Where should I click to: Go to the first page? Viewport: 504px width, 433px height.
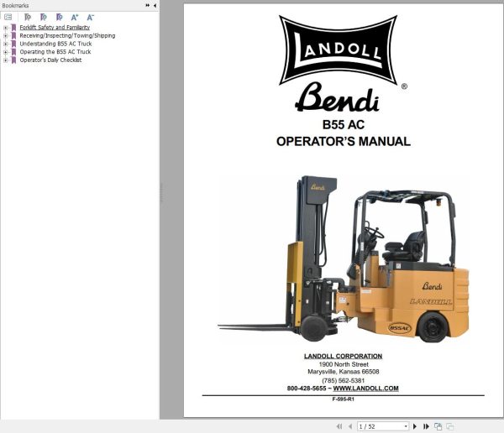click(339, 426)
